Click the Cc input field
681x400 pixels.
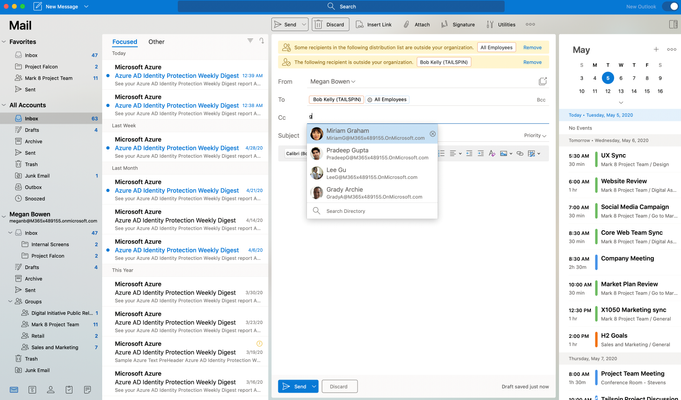pyautogui.click(x=428, y=117)
